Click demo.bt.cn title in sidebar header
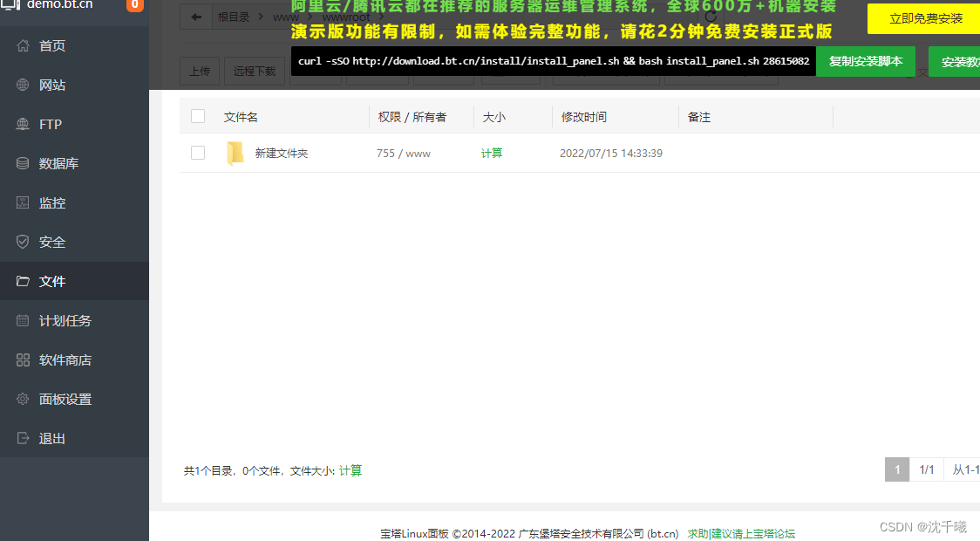The width and height of the screenshot is (980, 541). tap(60, 5)
